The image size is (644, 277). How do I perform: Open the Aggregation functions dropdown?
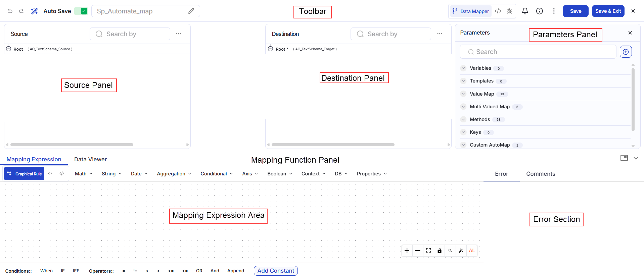pyautogui.click(x=174, y=174)
